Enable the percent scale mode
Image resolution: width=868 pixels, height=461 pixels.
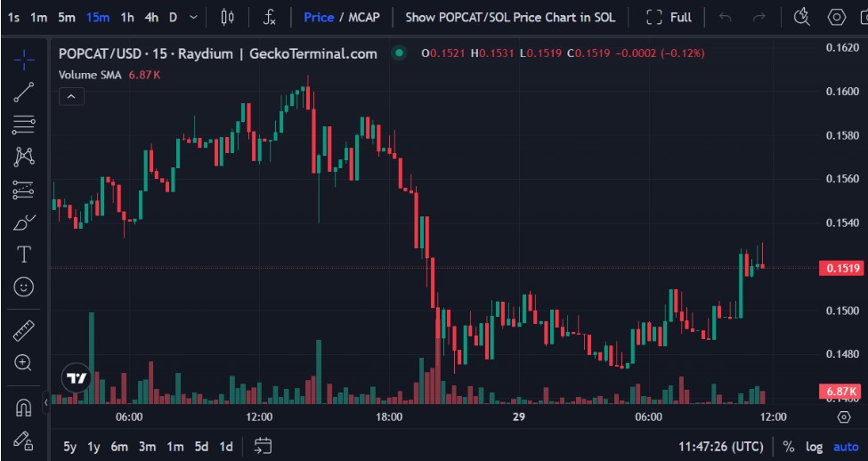(789, 446)
